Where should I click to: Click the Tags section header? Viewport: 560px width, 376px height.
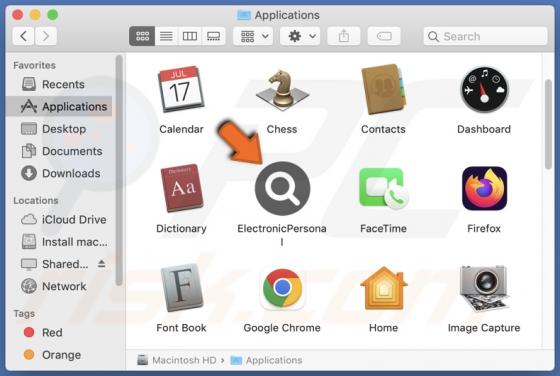point(24,314)
